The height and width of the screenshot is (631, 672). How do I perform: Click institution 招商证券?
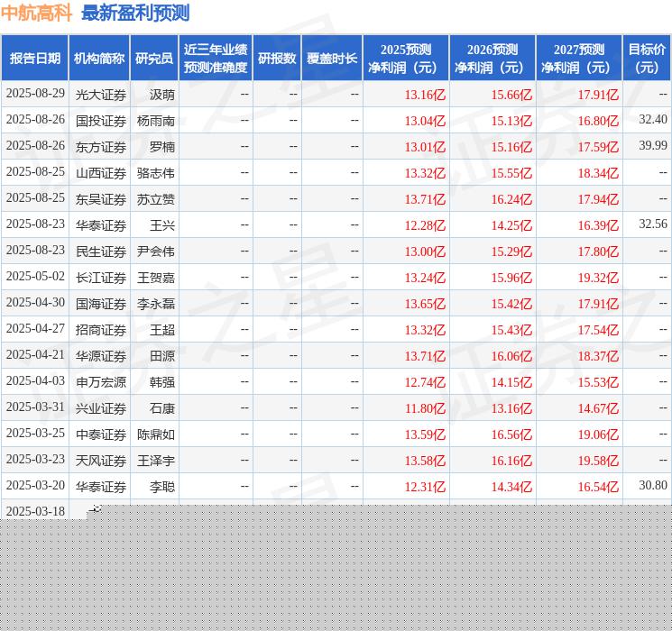point(101,330)
